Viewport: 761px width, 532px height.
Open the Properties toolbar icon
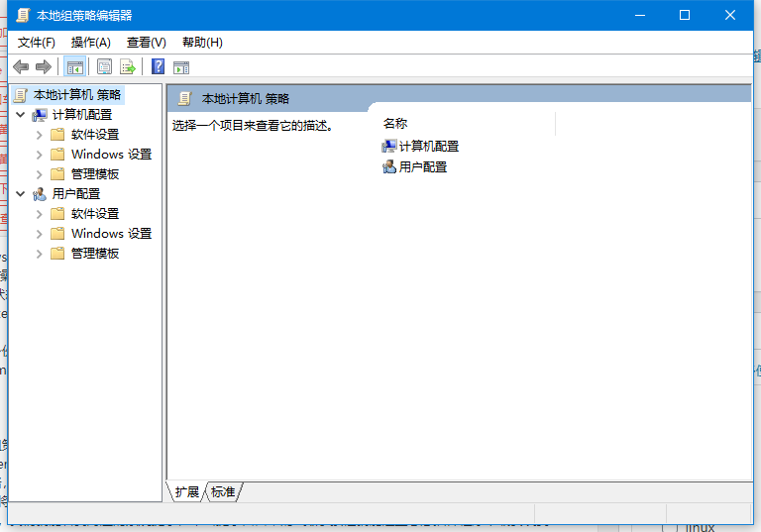[x=104, y=67]
